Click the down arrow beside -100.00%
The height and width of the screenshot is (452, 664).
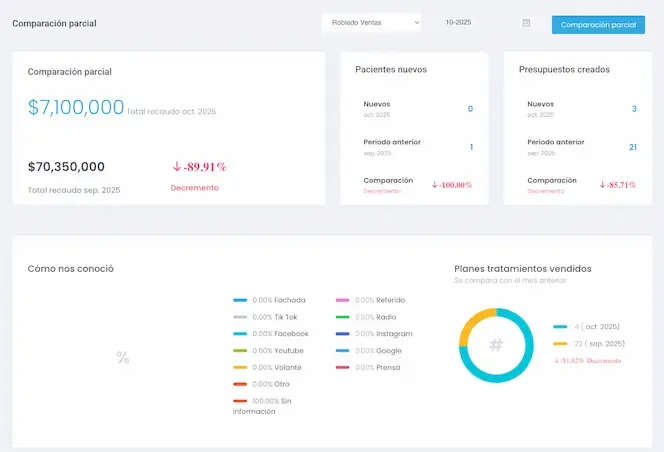click(x=435, y=185)
